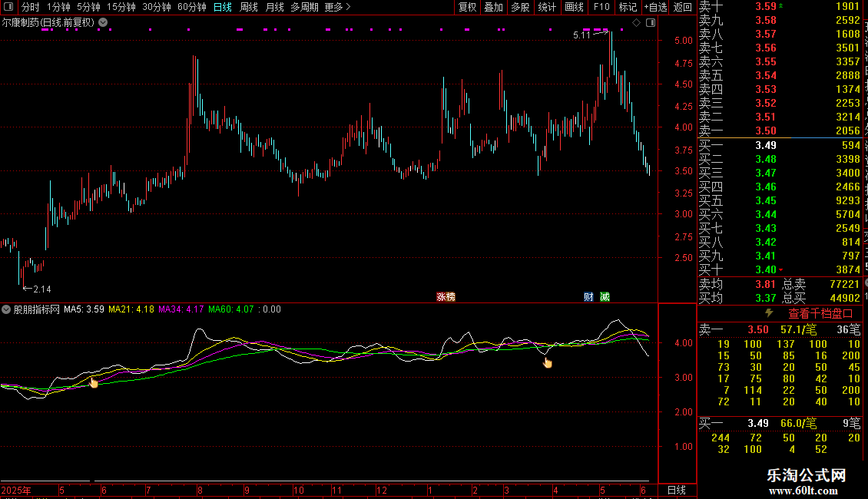The image size is (868, 499).
Task: Click the 减 holdings reduction marker
Action: (x=605, y=297)
